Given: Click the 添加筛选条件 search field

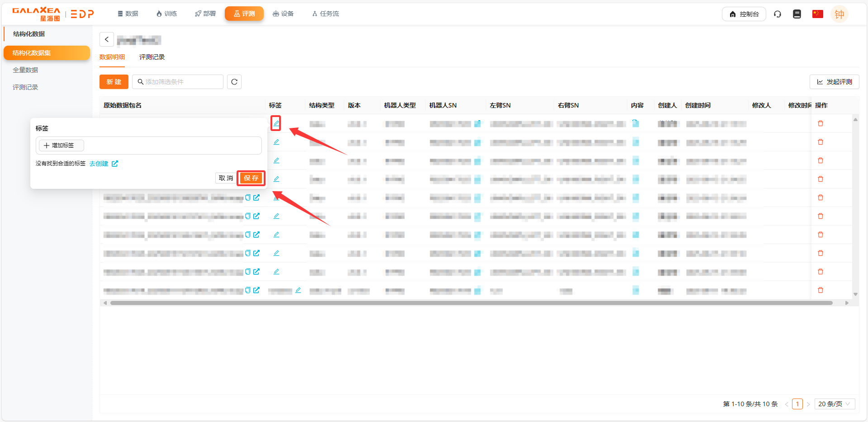Looking at the screenshot, I should point(181,82).
